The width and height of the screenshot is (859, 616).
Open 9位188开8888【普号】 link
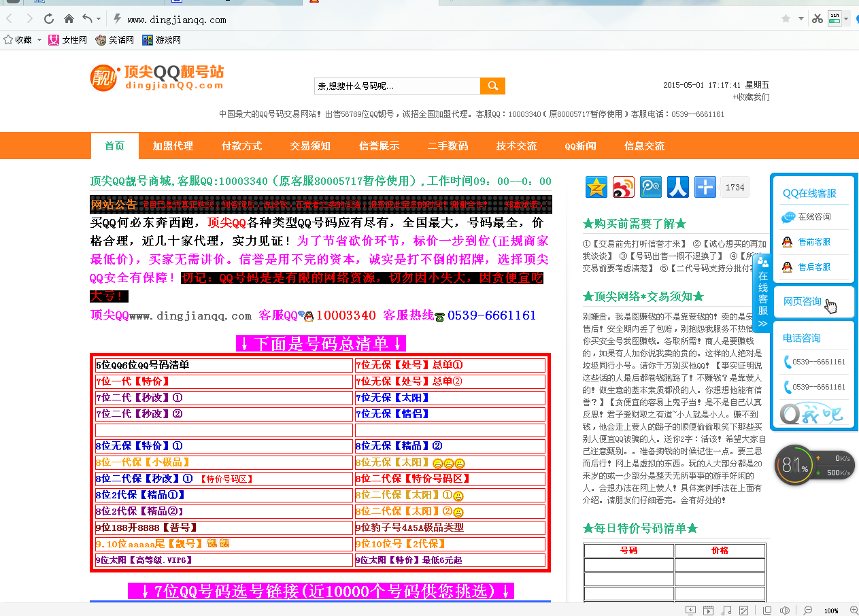pyautogui.click(x=147, y=528)
